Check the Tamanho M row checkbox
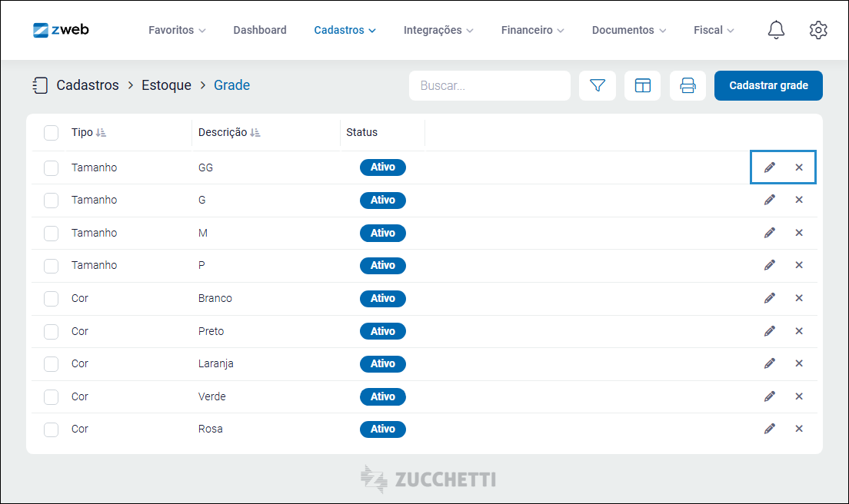 click(x=51, y=234)
